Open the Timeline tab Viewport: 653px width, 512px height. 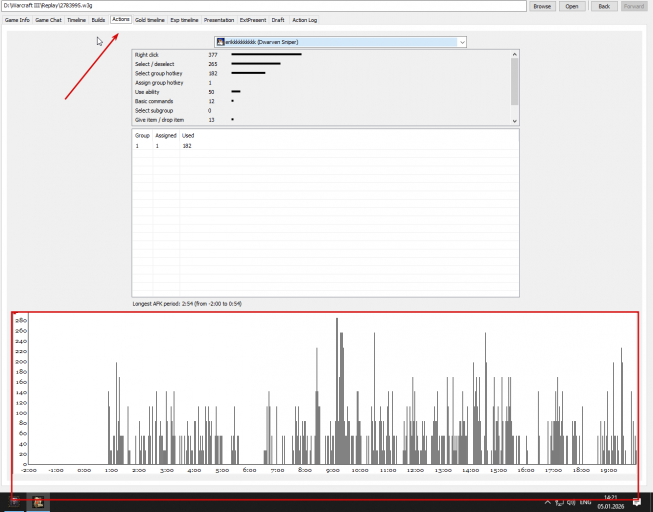point(76,20)
